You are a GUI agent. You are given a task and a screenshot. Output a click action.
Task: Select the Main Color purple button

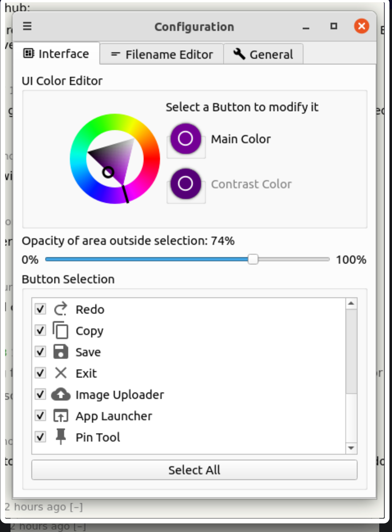(186, 139)
